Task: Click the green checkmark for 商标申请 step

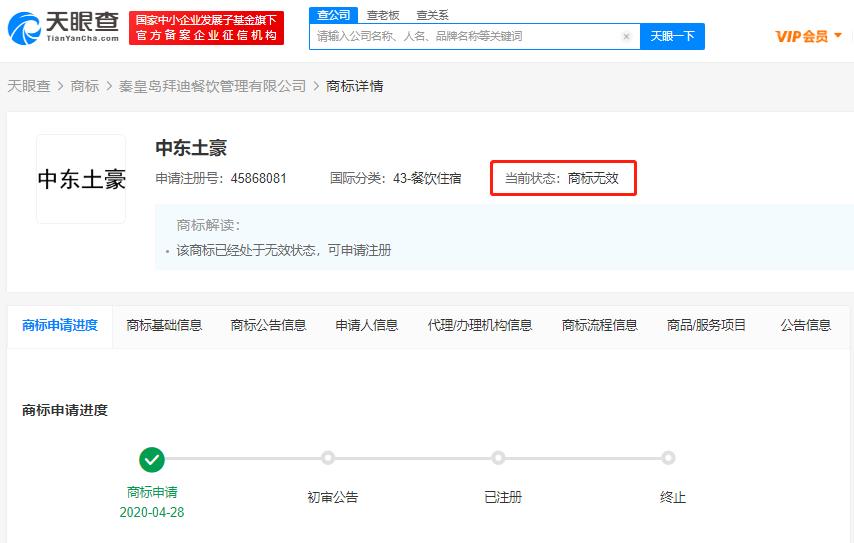Action: pos(152,459)
